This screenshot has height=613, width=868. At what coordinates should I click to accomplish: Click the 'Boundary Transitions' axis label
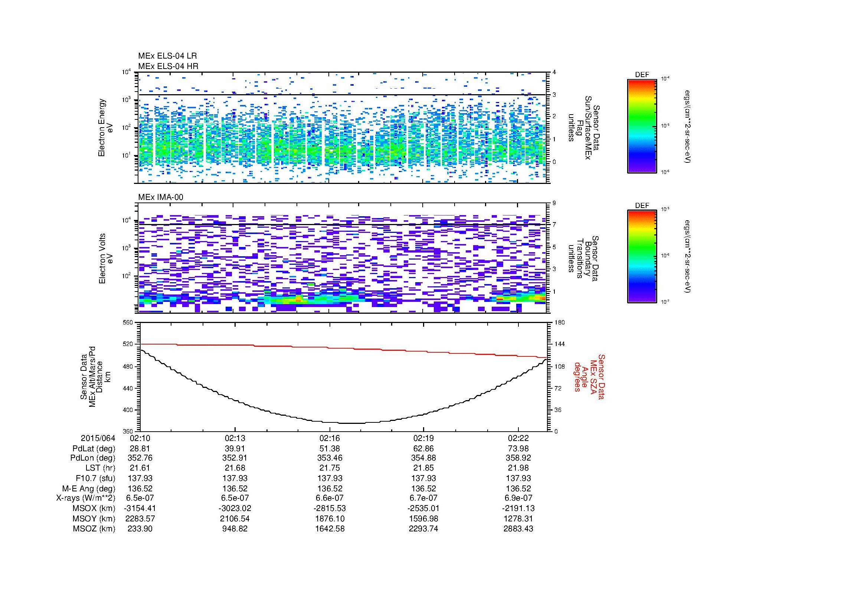(x=584, y=259)
